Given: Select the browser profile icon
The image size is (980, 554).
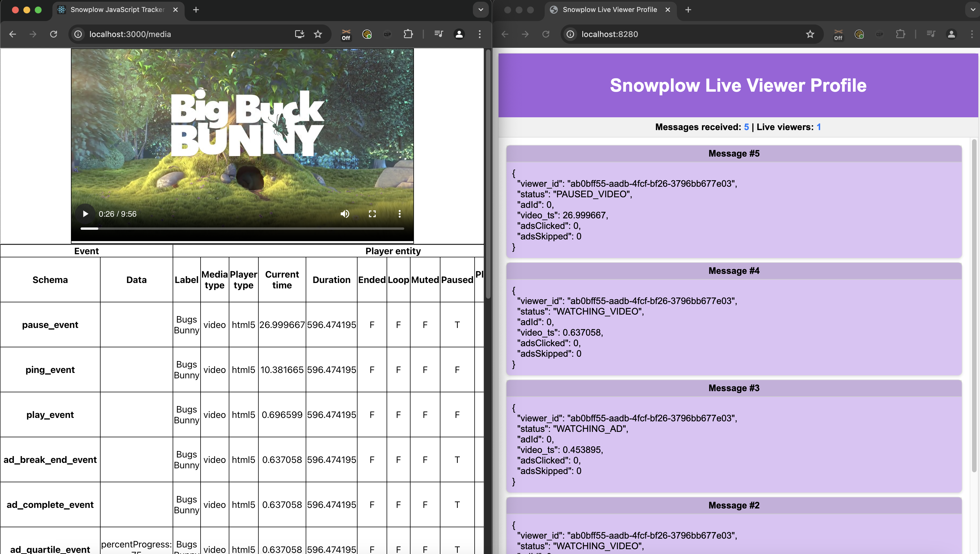Looking at the screenshot, I should tap(459, 34).
